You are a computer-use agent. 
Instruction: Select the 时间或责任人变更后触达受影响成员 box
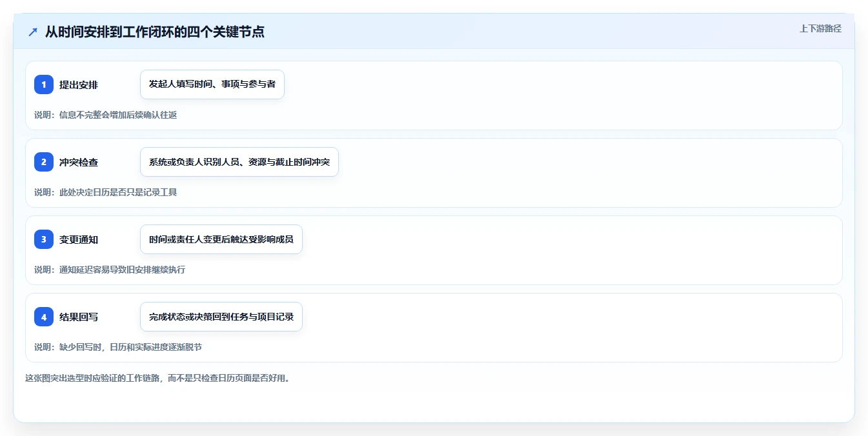[221, 239]
